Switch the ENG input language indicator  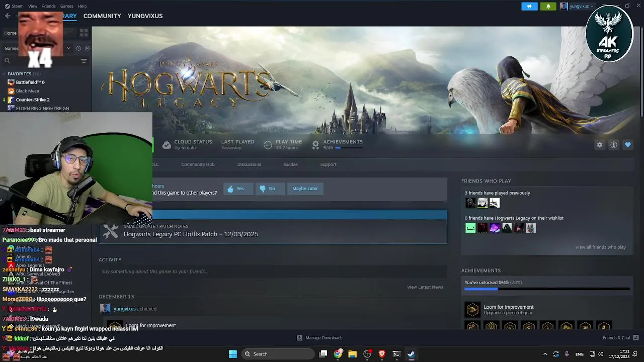point(580,354)
